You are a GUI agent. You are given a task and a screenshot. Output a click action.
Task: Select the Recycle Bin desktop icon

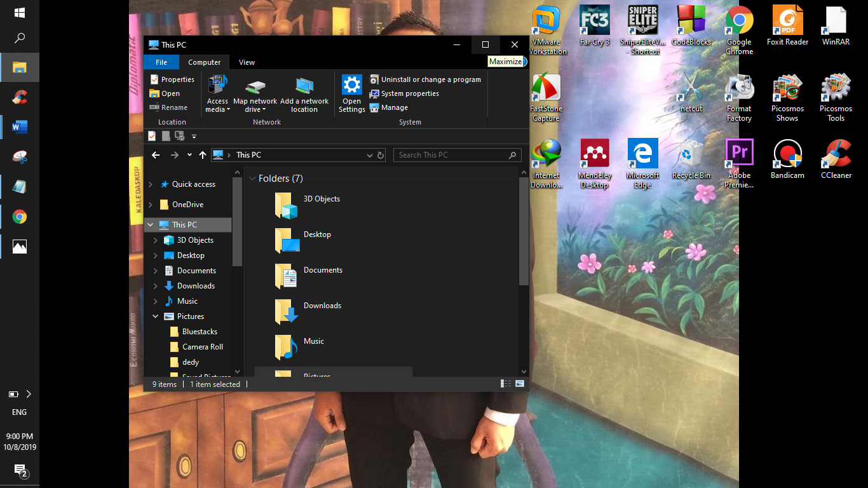pyautogui.click(x=691, y=159)
